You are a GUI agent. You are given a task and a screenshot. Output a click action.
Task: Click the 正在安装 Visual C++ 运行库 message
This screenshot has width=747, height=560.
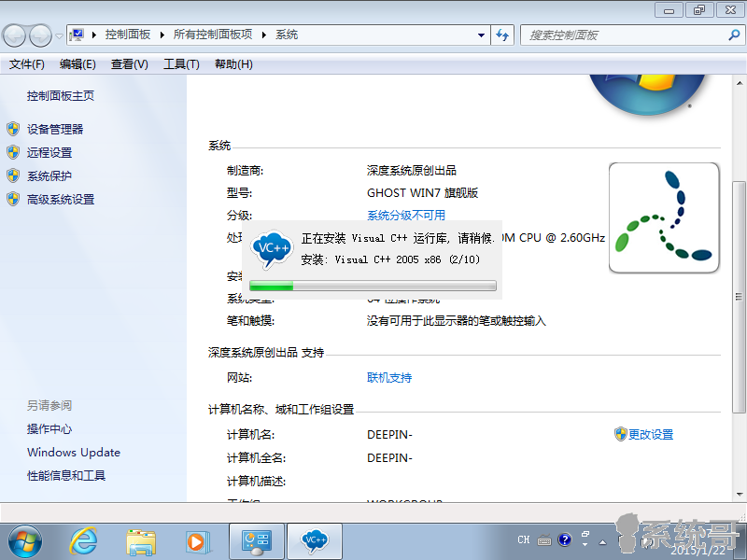[x=398, y=238]
